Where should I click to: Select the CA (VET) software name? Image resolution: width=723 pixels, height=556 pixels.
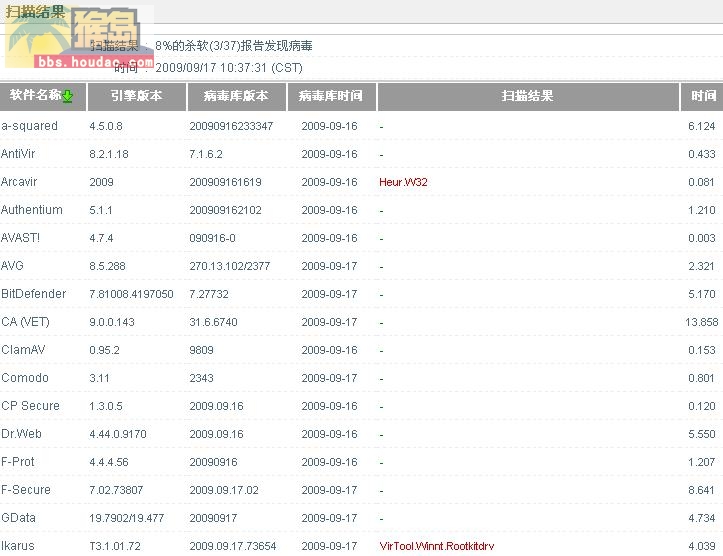[25, 322]
